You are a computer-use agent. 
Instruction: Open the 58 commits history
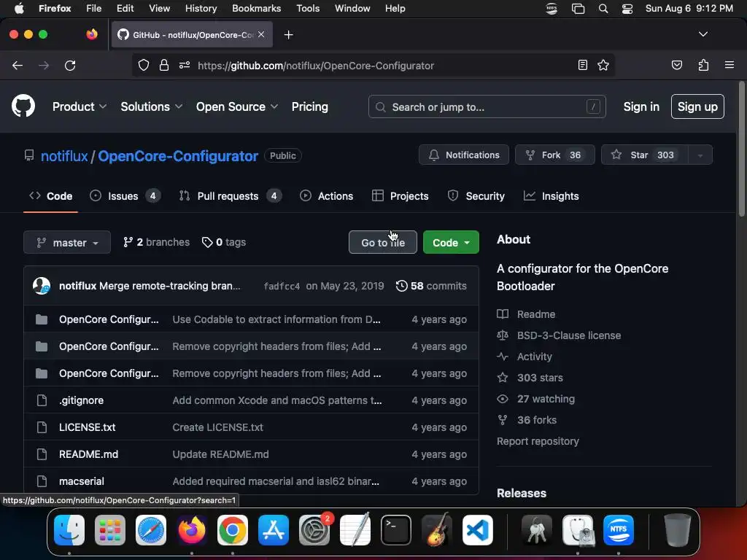click(431, 286)
